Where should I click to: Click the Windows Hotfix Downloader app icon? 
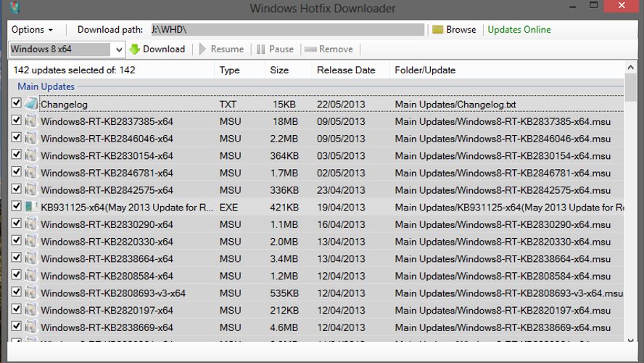tap(15, 7)
